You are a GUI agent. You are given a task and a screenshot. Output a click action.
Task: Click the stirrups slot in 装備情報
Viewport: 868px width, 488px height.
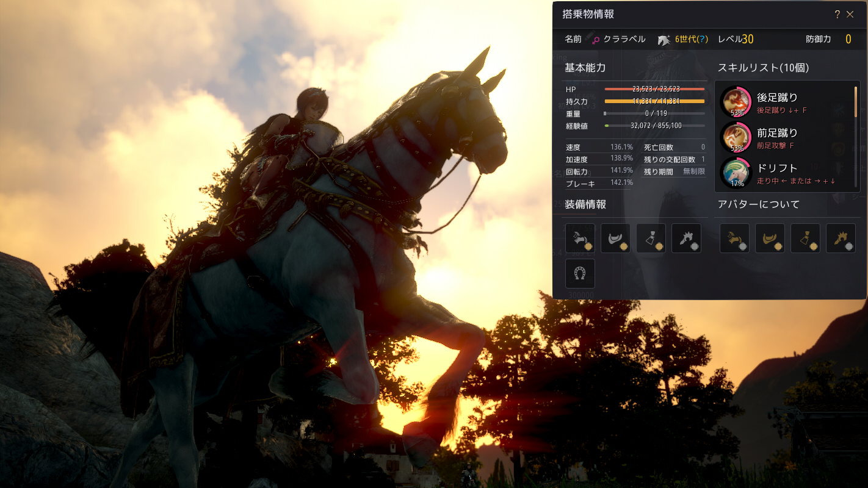tap(651, 238)
